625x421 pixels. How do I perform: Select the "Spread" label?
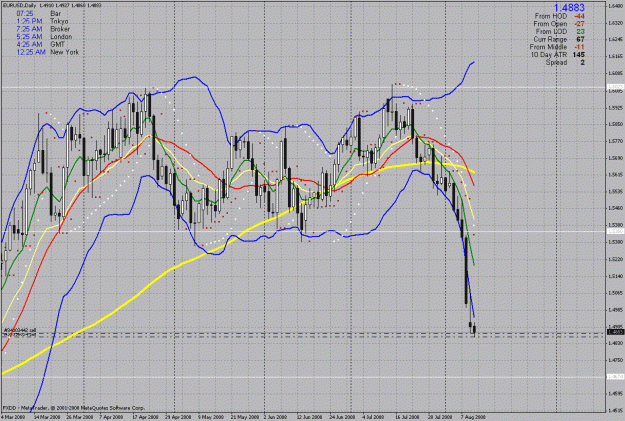[x=556, y=63]
